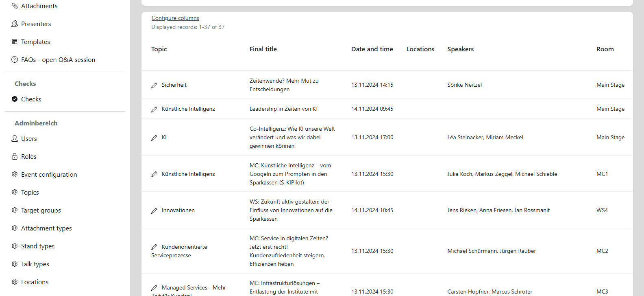
Task: Click the Roles lock icon
Action: (x=15, y=156)
